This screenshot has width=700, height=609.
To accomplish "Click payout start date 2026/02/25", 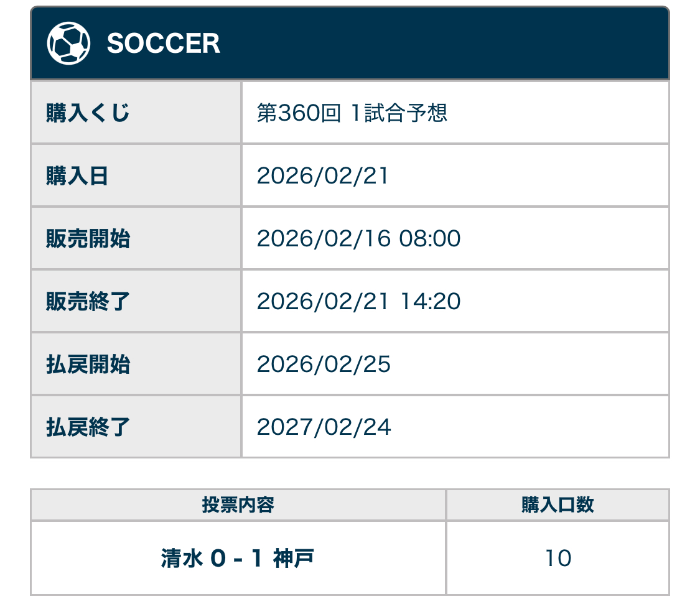I will [324, 365].
